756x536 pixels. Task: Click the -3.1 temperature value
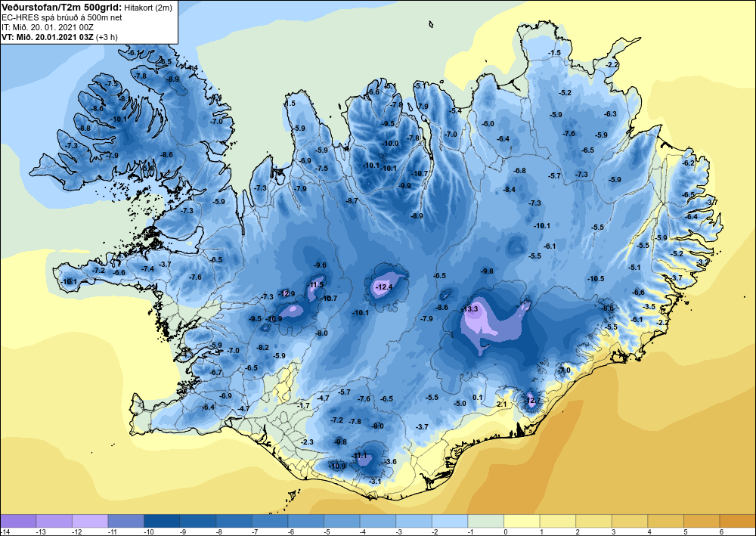point(375,481)
